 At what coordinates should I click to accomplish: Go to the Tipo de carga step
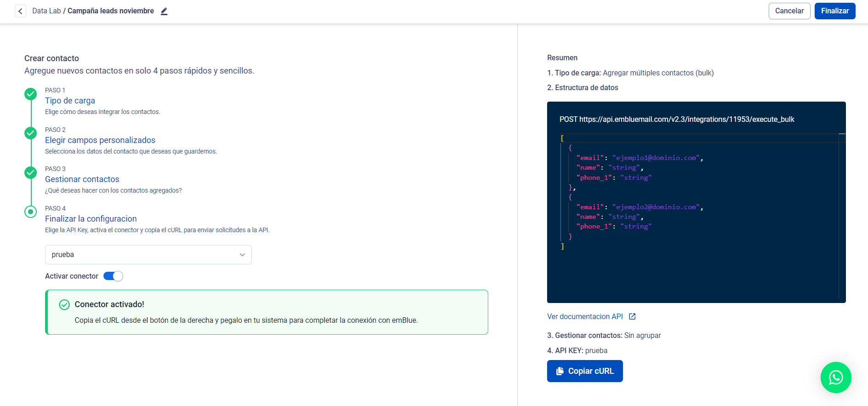[x=70, y=101]
